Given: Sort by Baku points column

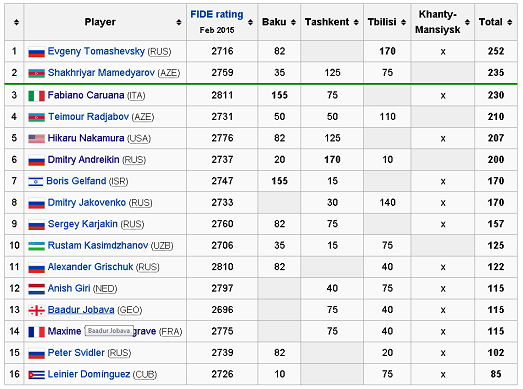Looking at the screenshot, I should (x=293, y=22).
